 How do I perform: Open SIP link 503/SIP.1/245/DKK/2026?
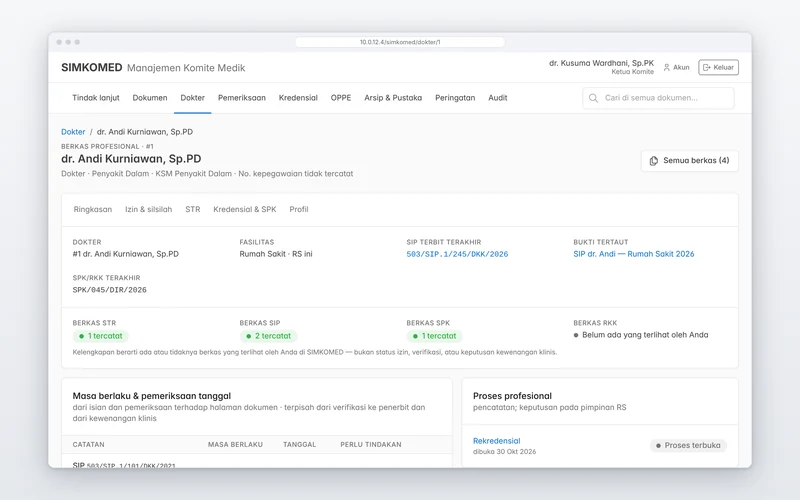pos(457,254)
